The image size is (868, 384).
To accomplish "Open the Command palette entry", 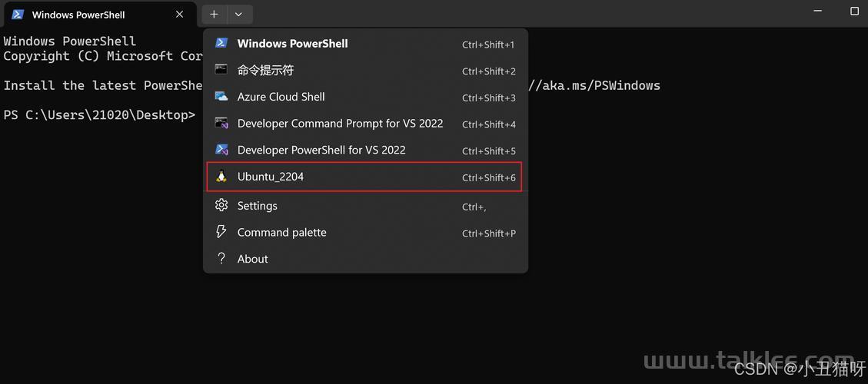I will click(x=365, y=233).
